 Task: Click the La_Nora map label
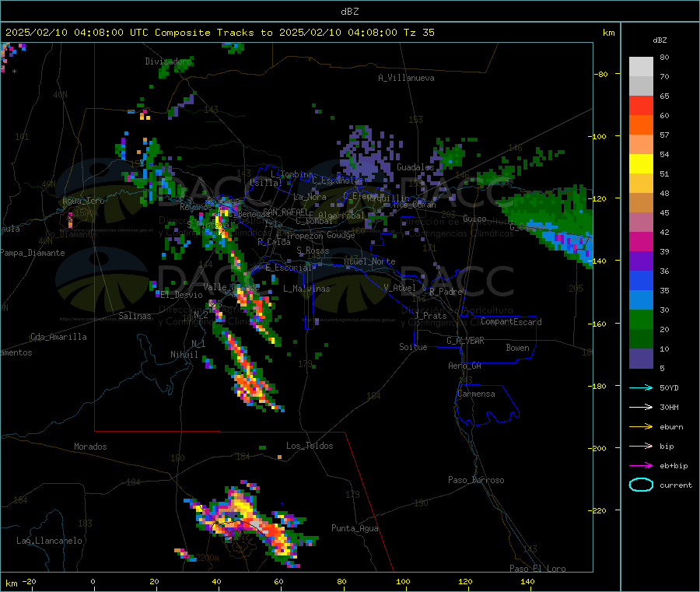[x=310, y=197]
